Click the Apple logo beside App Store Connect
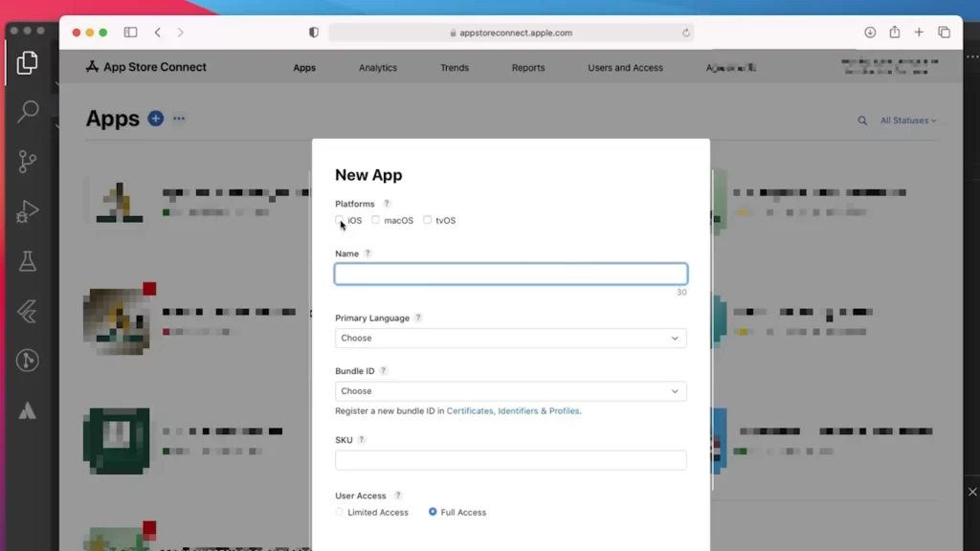Viewport: 980px width, 551px height. pos(91,66)
